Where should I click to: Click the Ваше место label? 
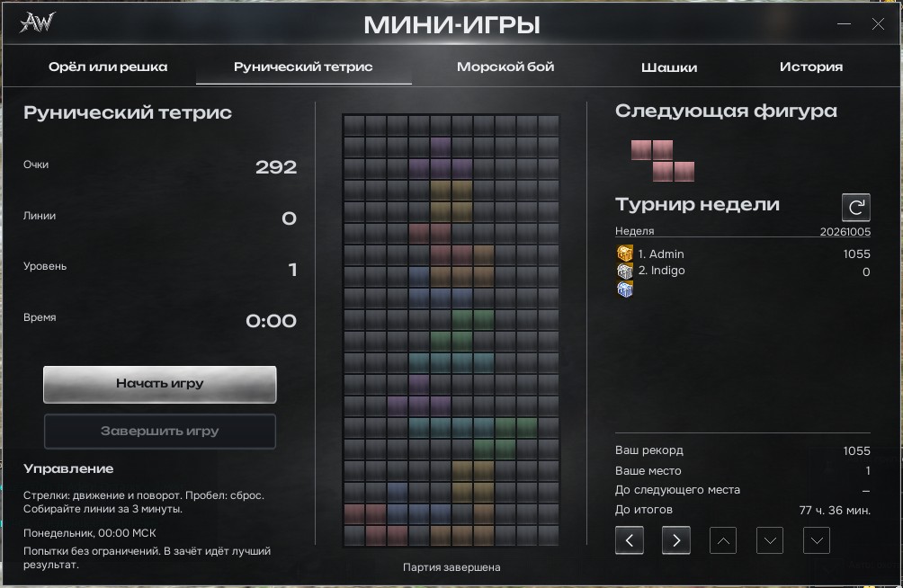click(x=648, y=471)
